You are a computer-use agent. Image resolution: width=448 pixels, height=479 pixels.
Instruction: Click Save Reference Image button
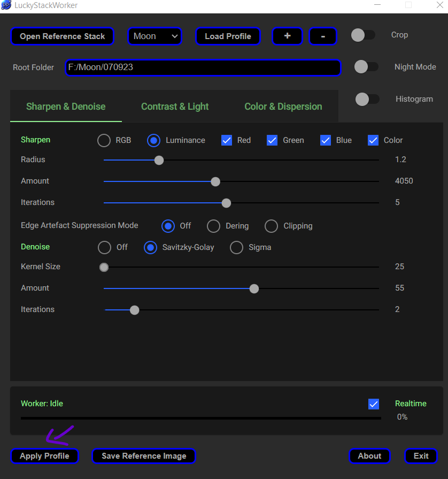tap(144, 456)
